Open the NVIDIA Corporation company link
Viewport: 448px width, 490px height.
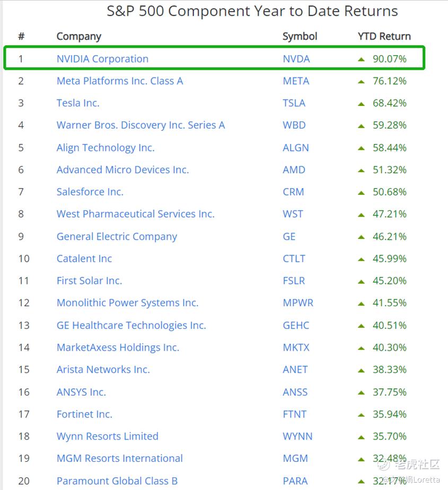point(102,59)
